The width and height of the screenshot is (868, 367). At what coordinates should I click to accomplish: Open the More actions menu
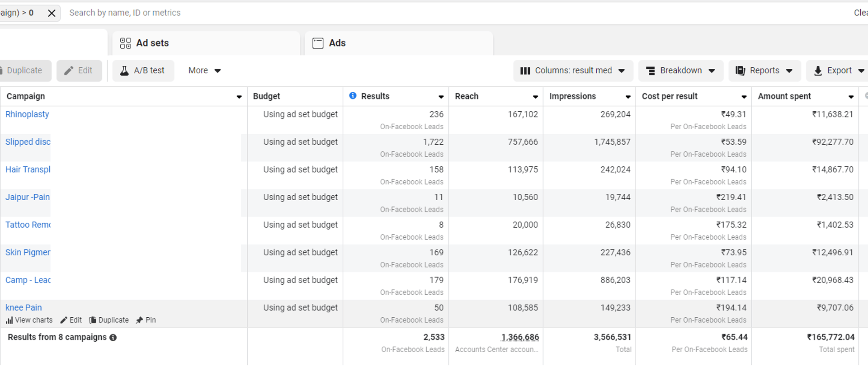tap(204, 71)
